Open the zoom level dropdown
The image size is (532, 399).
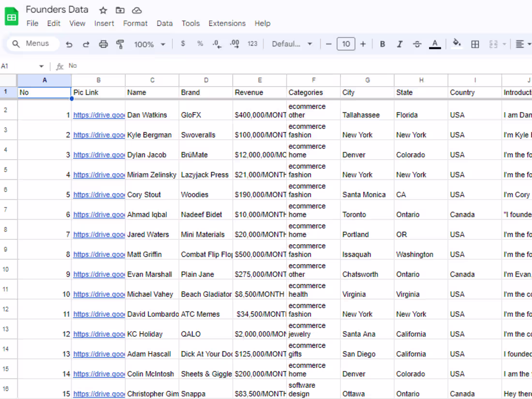click(149, 44)
